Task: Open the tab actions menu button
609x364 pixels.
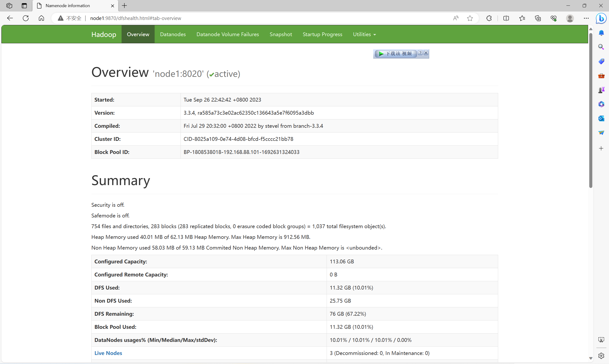Action: click(24, 6)
